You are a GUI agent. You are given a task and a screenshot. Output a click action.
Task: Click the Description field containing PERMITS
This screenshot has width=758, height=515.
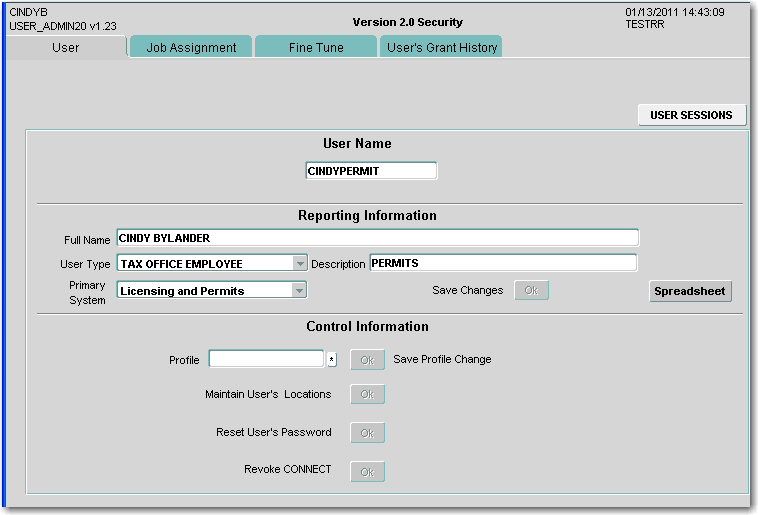pyautogui.click(x=502, y=263)
